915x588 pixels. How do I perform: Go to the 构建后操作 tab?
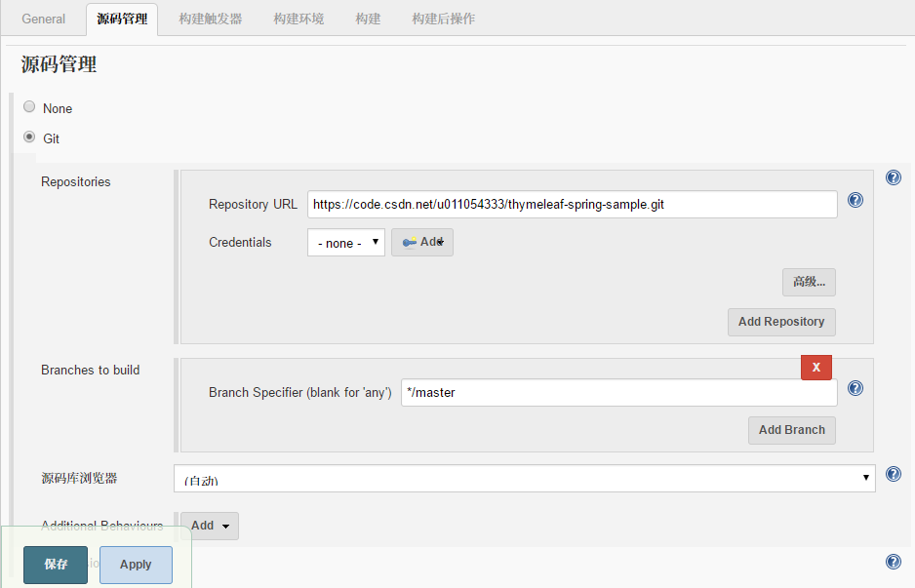coord(443,19)
